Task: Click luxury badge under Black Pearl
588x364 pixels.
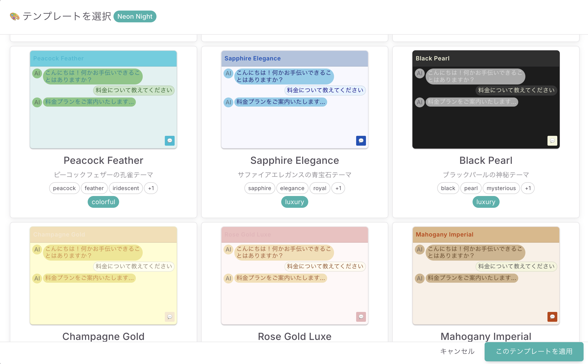Action: point(486,202)
